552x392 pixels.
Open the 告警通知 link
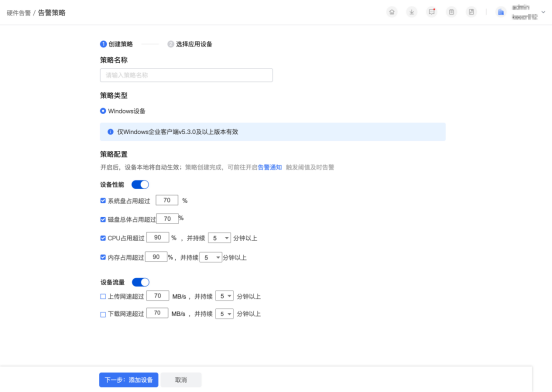pyautogui.click(x=270, y=167)
